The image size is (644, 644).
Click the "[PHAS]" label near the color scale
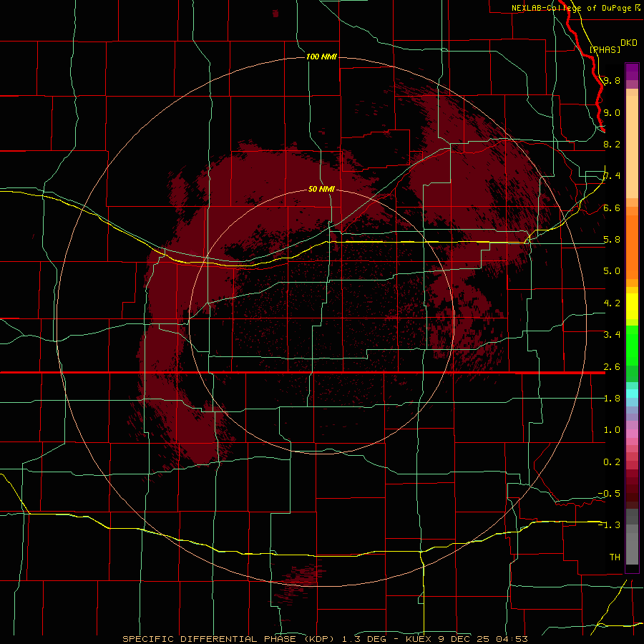(605, 49)
